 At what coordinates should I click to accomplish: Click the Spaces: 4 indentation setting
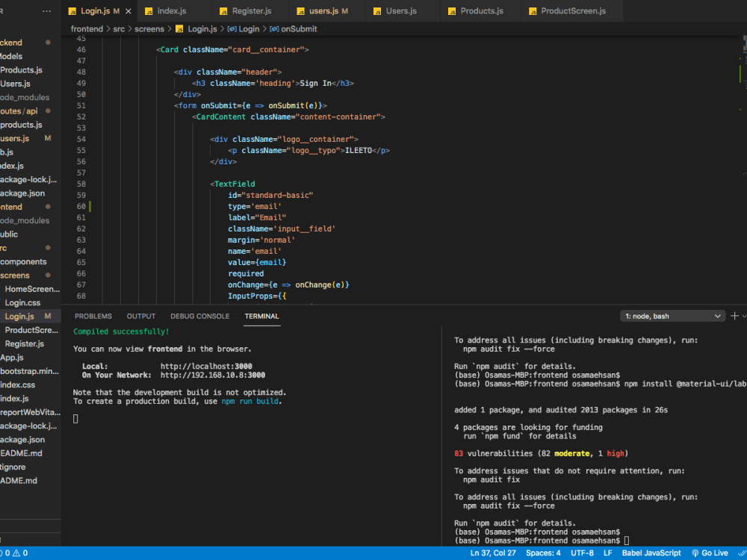[543, 553]
